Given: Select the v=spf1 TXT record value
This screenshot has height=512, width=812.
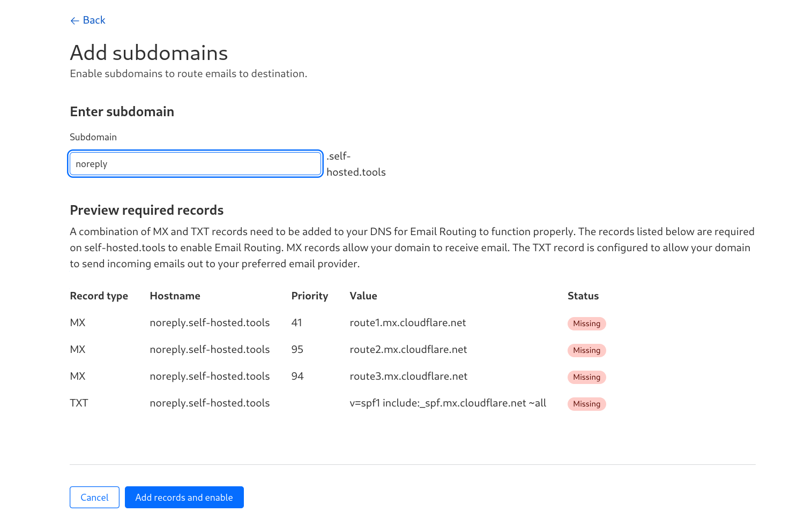Looking at the screenshot, I should [x=448, y=403].
